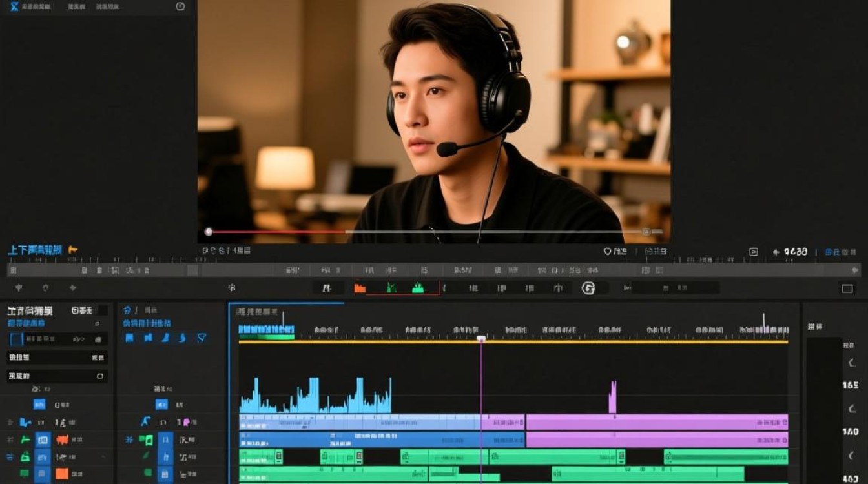Toggle the dark square switch in left panel header
This screenshot has width=868, height=484.
[x=102, y=310]
